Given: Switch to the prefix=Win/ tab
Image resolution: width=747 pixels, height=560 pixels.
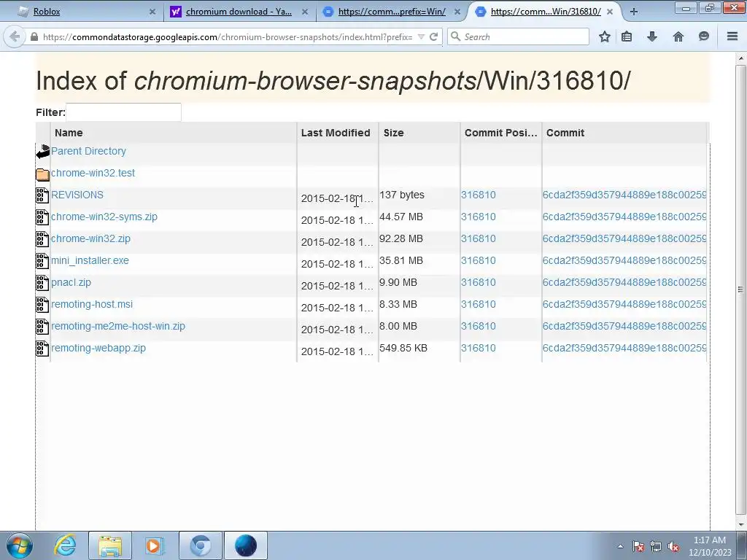Looking at the screenshot, I should (x=392, y=12).
